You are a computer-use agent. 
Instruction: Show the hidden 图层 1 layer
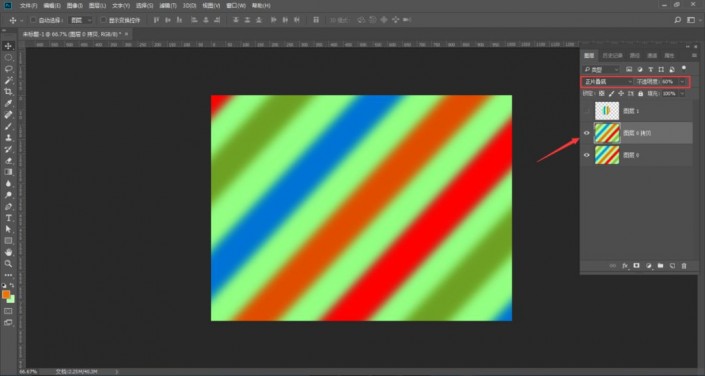pyautogui.click(x=586, y=111)
